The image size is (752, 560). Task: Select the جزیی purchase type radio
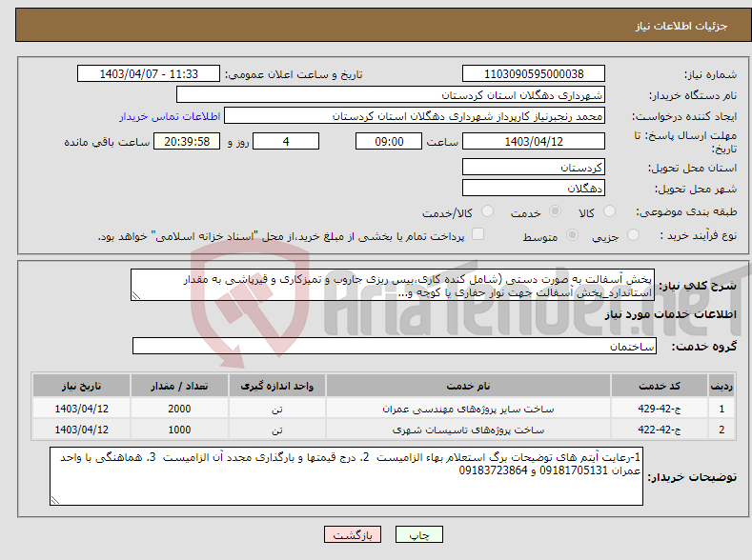pyautogui.click(x=633, y=234)
